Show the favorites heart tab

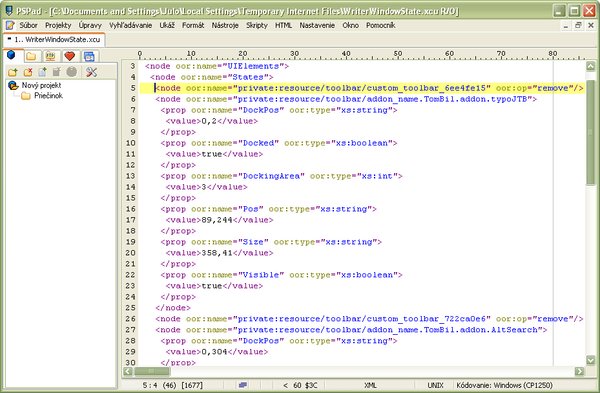(x=70, y=57)
